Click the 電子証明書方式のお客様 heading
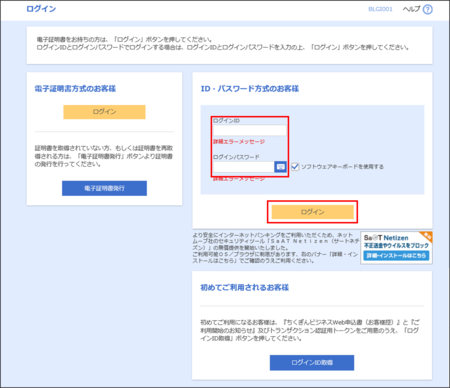This screenshot has height=388, width=450. tap(75, 89)
